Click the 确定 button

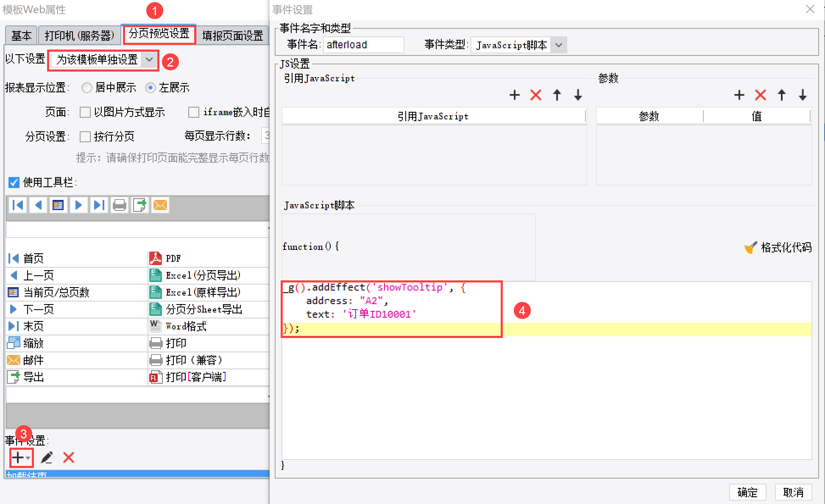pos(747,492)
